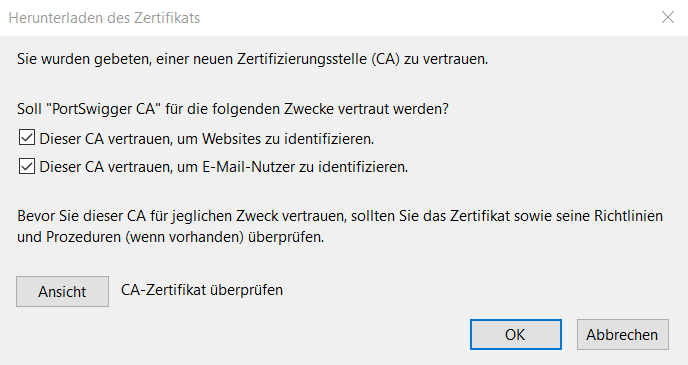The image size is (688, 365).
Task: Uncheck trust CA for identifying E-Mail-Nutzer
Action: [x=27, y=166]
